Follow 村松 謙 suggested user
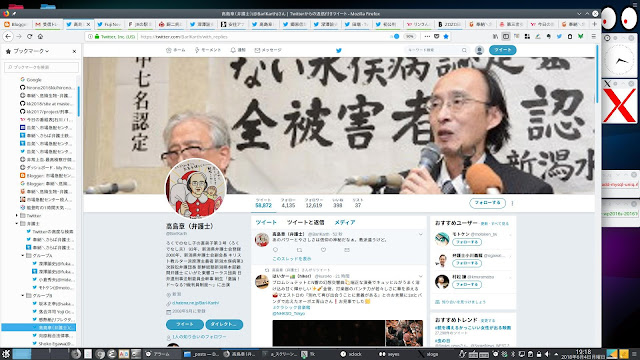The width and height of the screenshot is (640, 360). pyautogui.click(x=467, y=284)
